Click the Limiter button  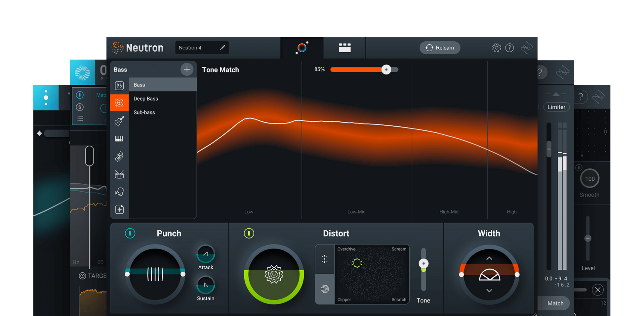point(556,107)
